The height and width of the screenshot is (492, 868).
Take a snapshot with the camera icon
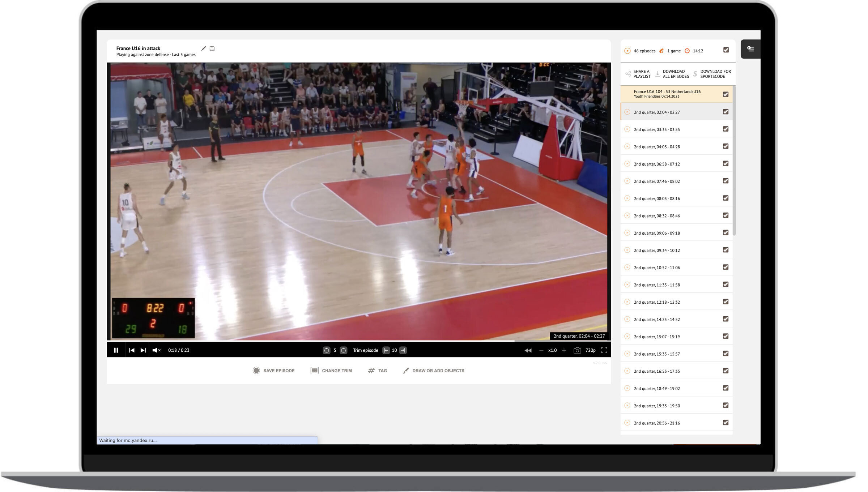[577, 350]
